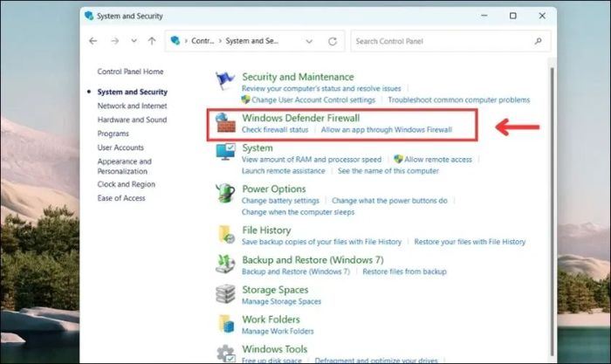This screenshot has width=611, height=364.
Task: Click the search magnifier icon
Action: pos(539,41)
